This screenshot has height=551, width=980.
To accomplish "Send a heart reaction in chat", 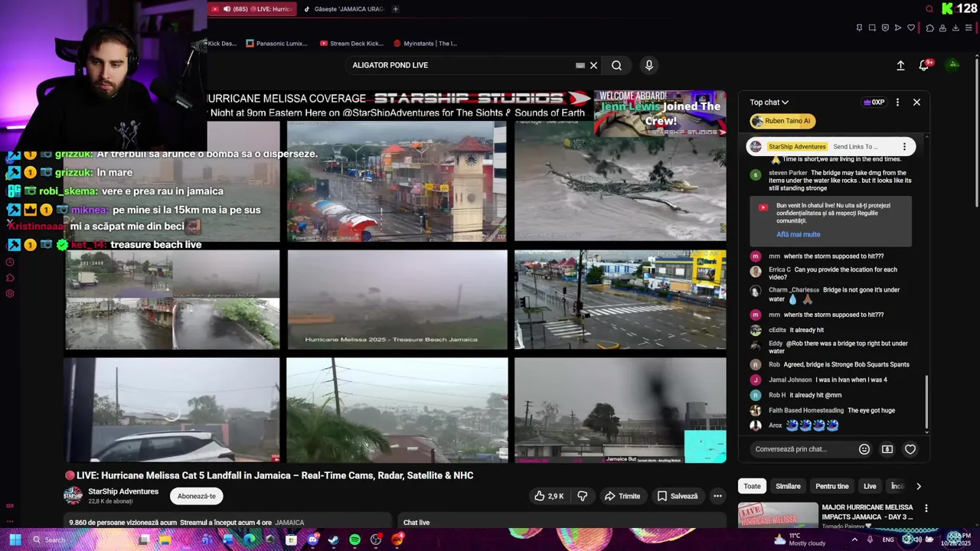I will [910, 449].
